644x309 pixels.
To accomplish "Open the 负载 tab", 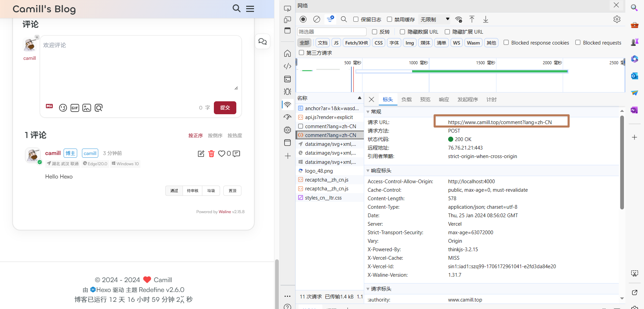I will pyautogui.click(x=406, y=100).
